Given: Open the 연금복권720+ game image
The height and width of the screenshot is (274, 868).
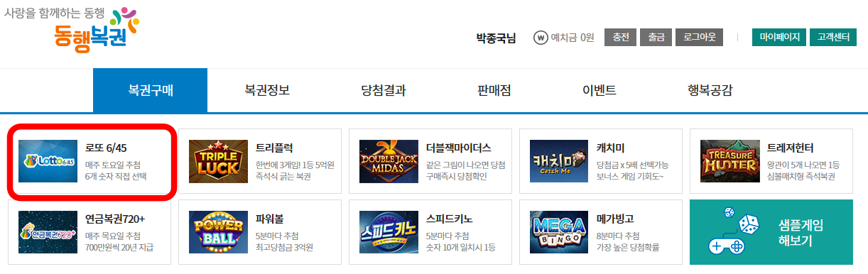Looking at the screenshot, I should [x=48, y=232].
